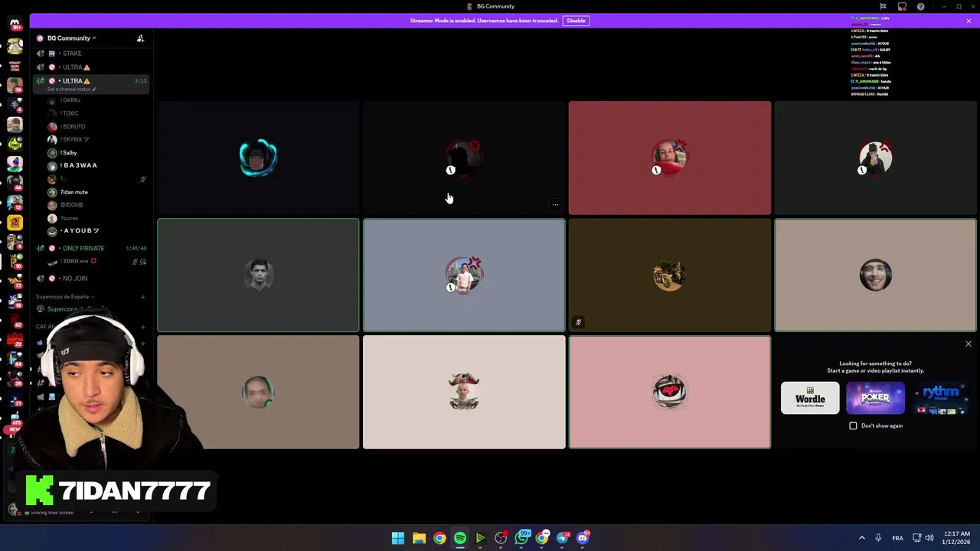
Task: Open the quests flag icon in title bar
Action: pos(883,6)
